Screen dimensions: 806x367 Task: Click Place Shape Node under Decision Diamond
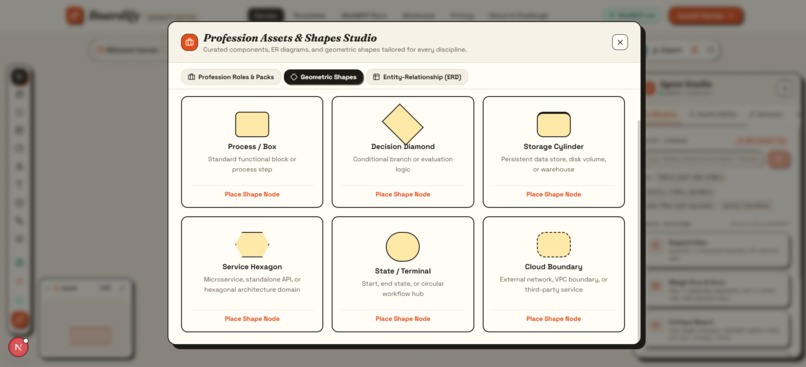click(x=402, y=194)
